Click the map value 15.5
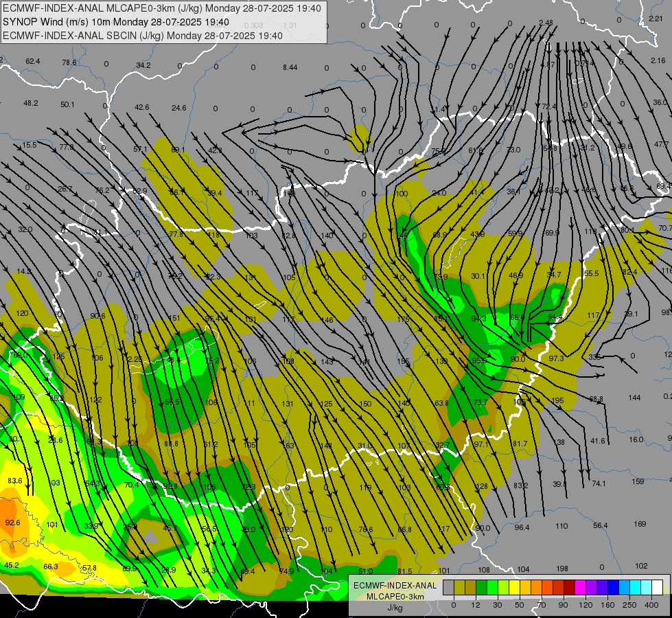Image resolution: width=672 pixels, height=618 pixels. pyautogui.click(x=29, y=146)
